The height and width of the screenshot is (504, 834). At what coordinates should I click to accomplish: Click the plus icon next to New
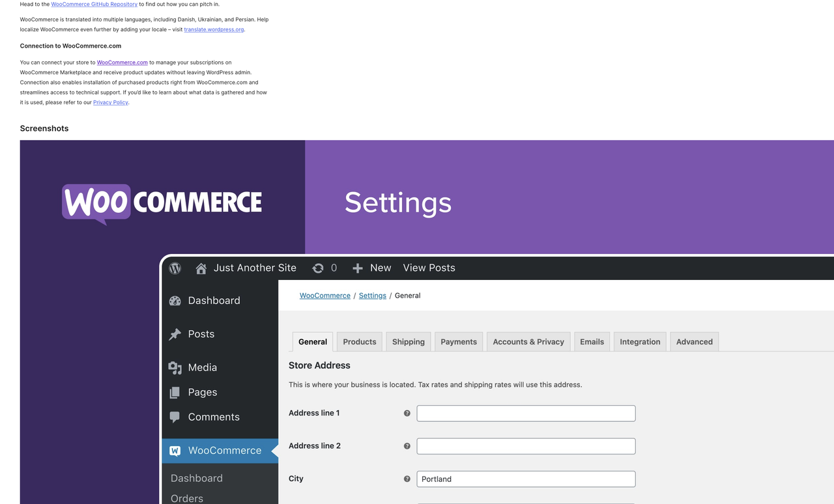pyautogui.click(x=357, y=268)
